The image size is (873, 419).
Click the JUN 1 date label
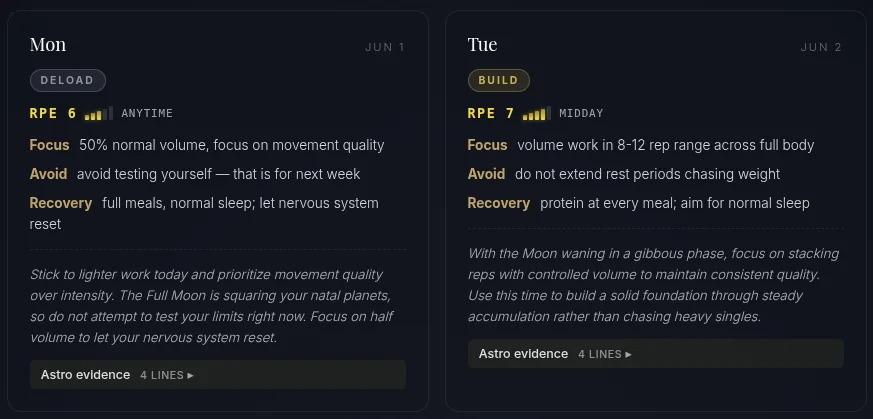pos(385,47)
